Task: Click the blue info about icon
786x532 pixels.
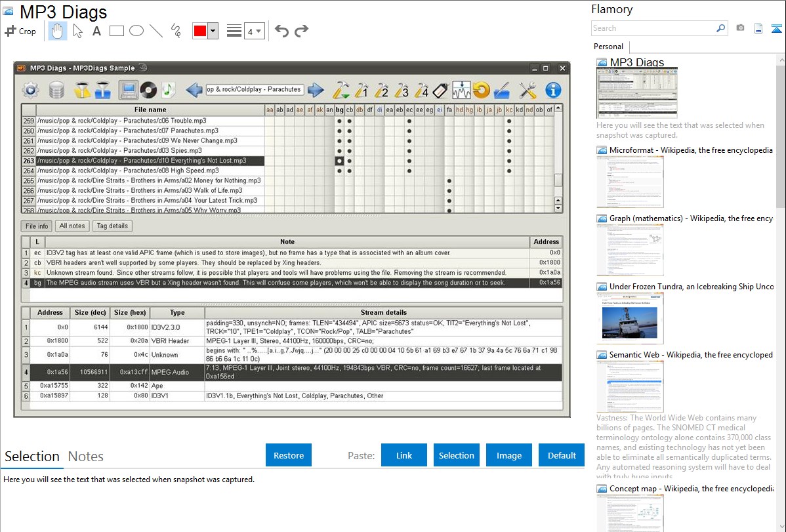Action: [553, 91]
